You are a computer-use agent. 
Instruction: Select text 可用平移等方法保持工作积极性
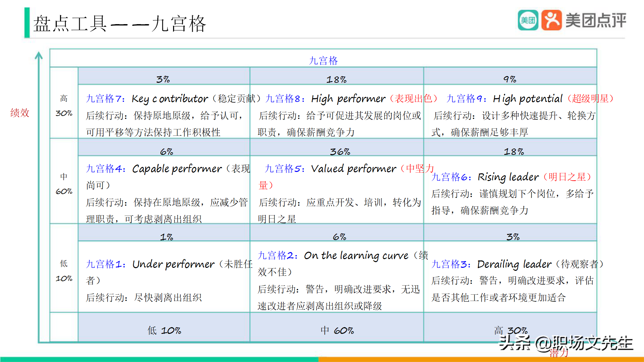[153, 132]
